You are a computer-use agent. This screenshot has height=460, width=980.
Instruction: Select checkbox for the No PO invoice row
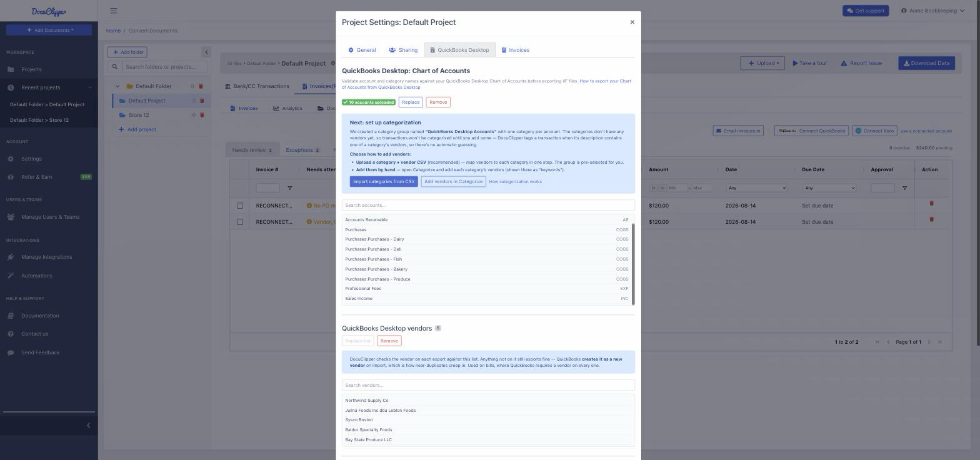(240, 206)
